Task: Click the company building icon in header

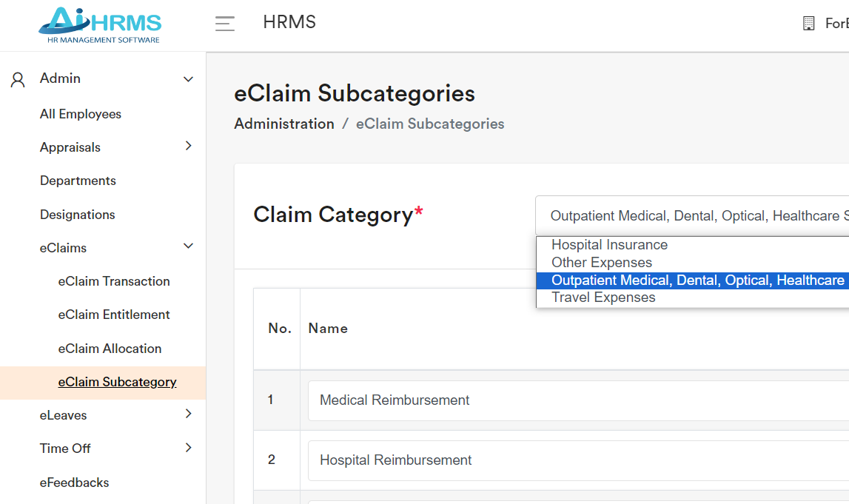Action: pos(808,24)
